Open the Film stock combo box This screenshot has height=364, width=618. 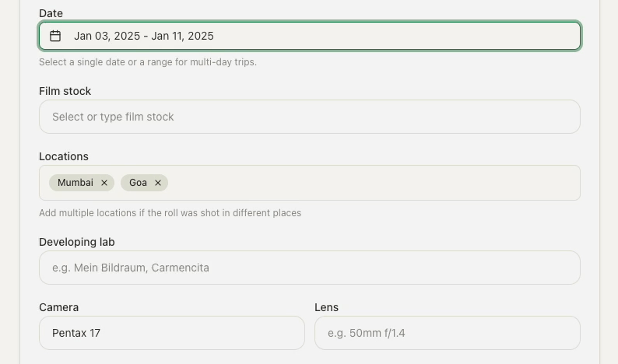tap(309, 117)
